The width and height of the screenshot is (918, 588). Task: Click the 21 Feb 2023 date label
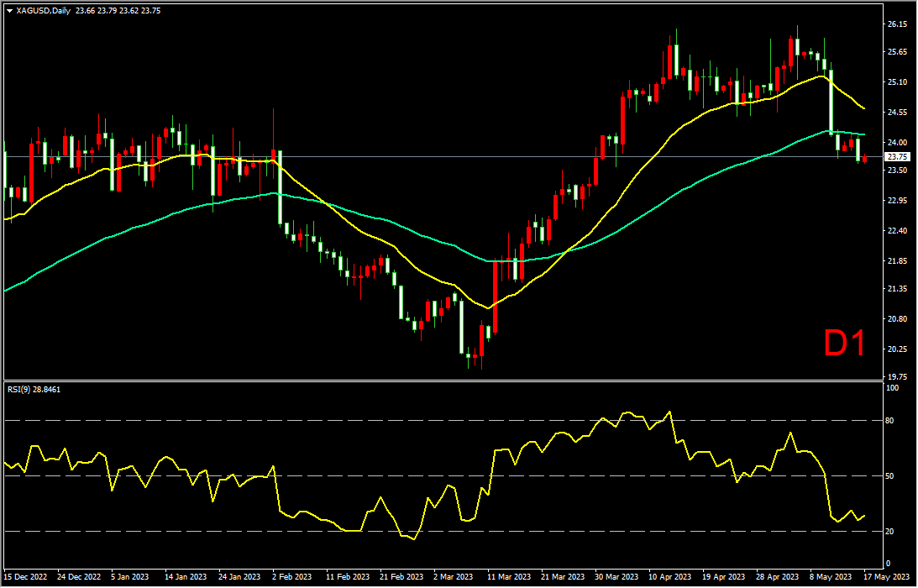coord(401,577)
